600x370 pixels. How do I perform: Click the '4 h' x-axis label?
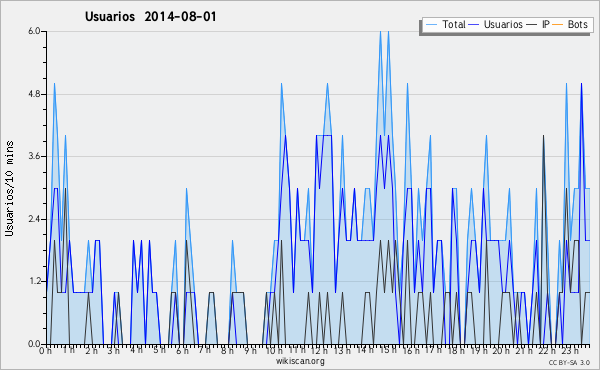click(136, 350)
